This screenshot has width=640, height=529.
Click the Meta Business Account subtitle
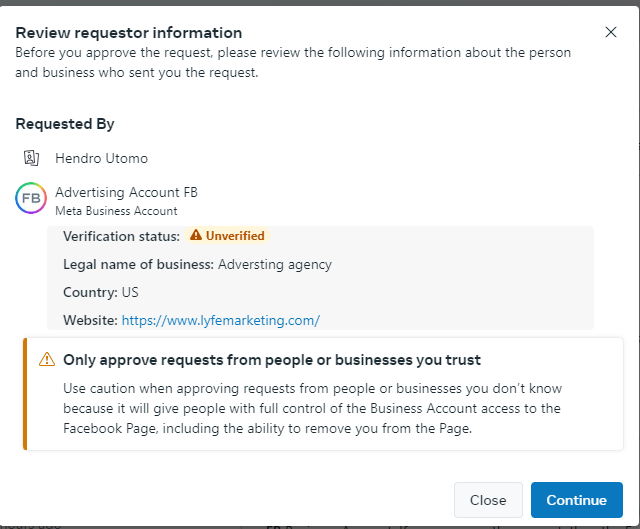pos(116,211)
